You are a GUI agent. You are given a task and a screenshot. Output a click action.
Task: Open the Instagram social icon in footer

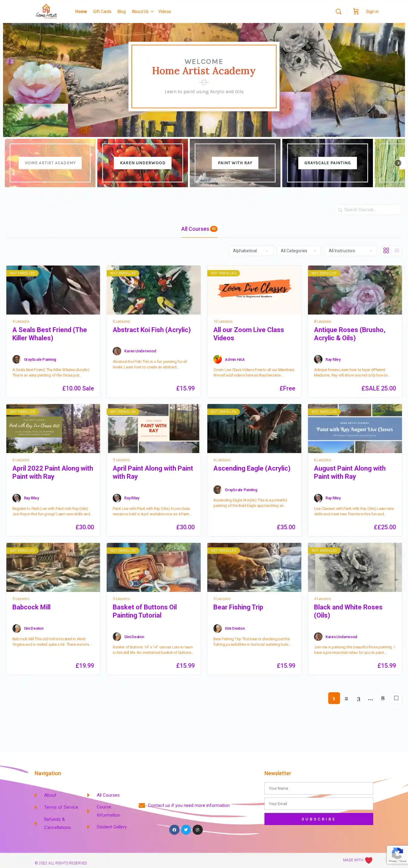click(x=198, y=830)
